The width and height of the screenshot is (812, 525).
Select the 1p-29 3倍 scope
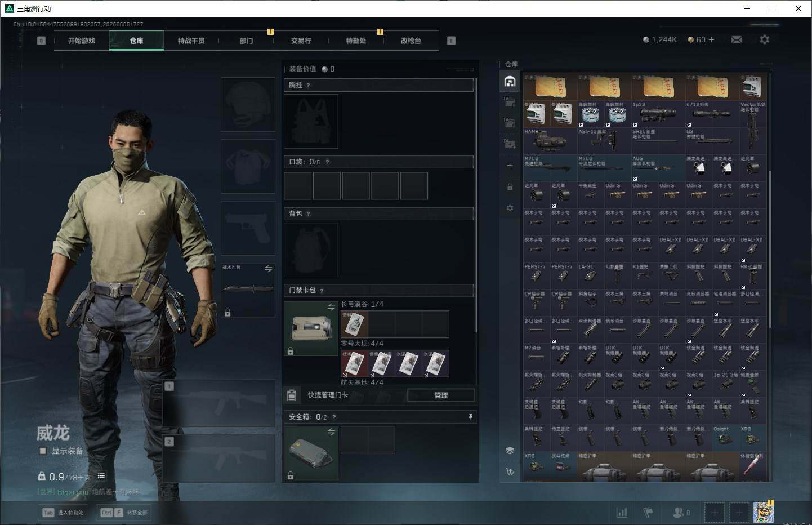(725, 384)
